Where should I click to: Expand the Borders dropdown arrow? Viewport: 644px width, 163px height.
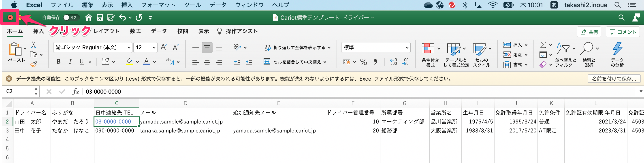(114, 62)
